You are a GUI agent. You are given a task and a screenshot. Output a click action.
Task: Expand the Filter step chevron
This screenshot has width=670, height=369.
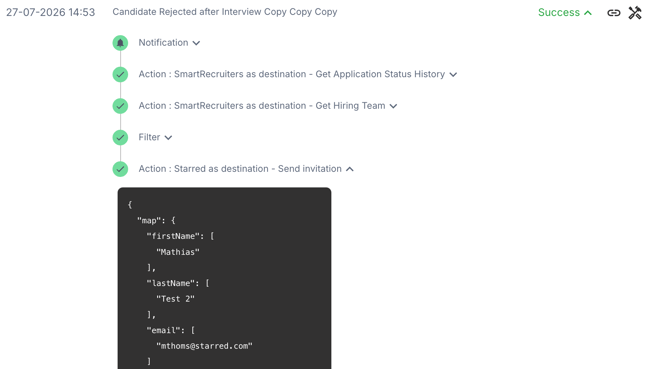tap(168, 138)
